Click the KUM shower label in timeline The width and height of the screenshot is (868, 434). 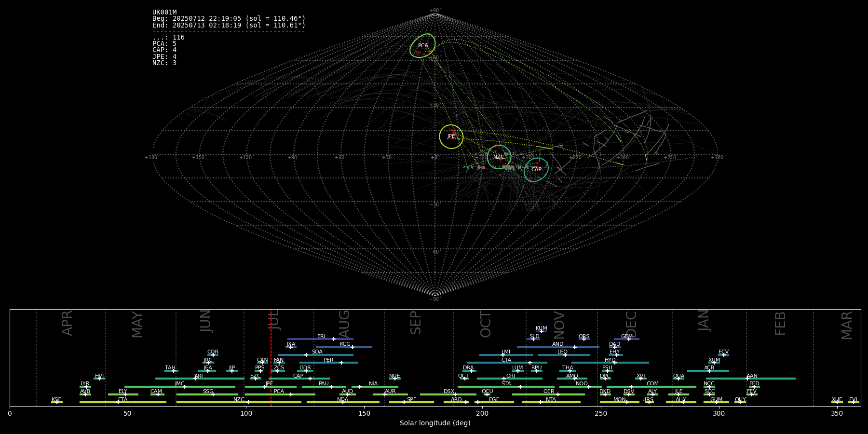pyautogui.click(x=542, y=328)
